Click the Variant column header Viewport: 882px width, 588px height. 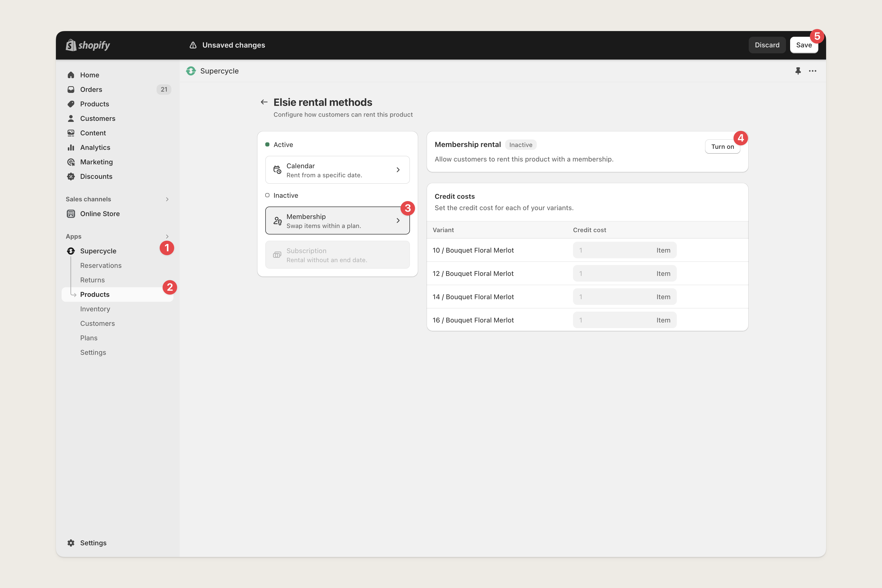(x=443, y=230)
